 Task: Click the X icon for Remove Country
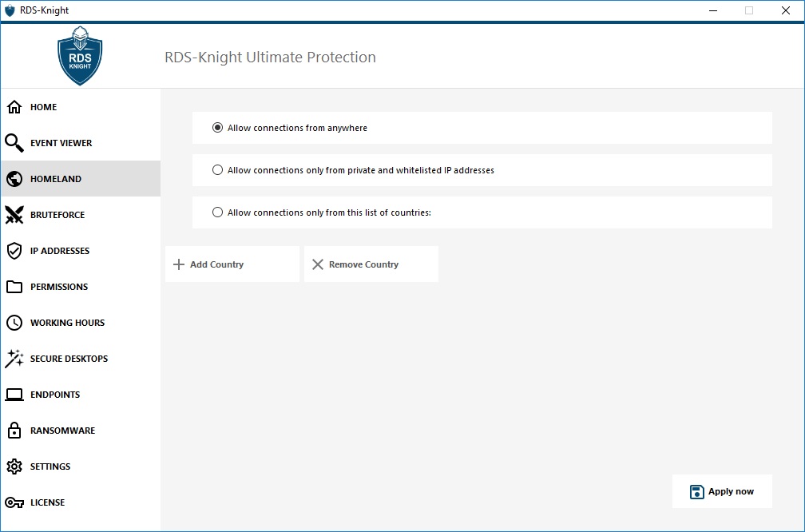coord(318,264)
